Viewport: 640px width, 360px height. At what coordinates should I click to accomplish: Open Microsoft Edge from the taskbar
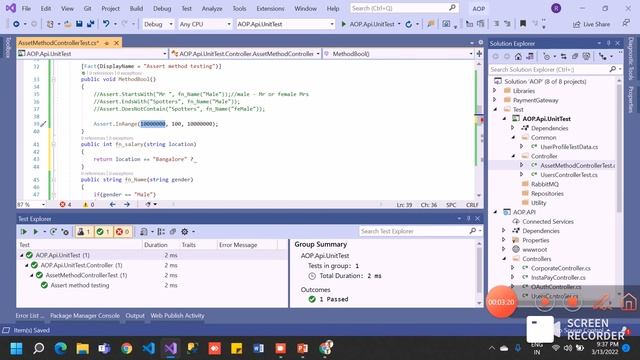click(60, 348)
